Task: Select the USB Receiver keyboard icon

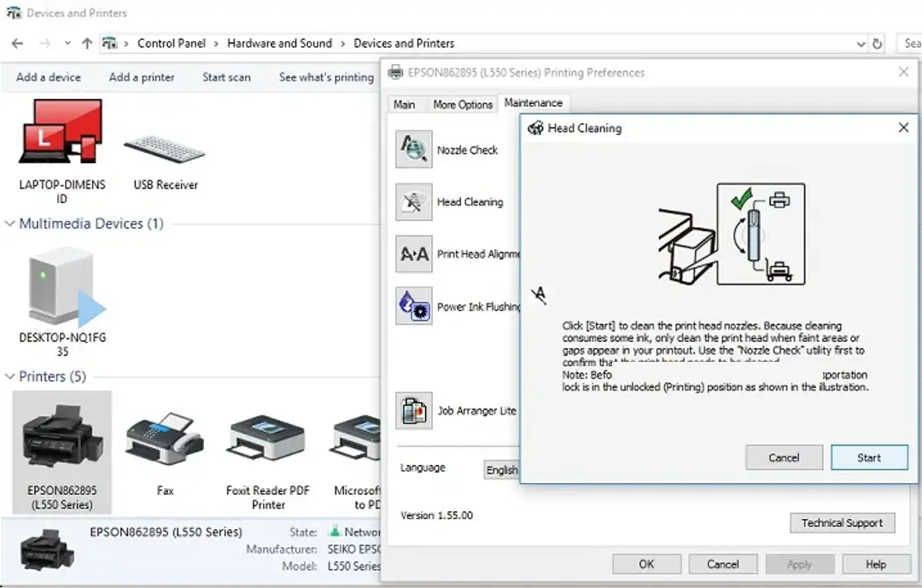Action: 165,148
